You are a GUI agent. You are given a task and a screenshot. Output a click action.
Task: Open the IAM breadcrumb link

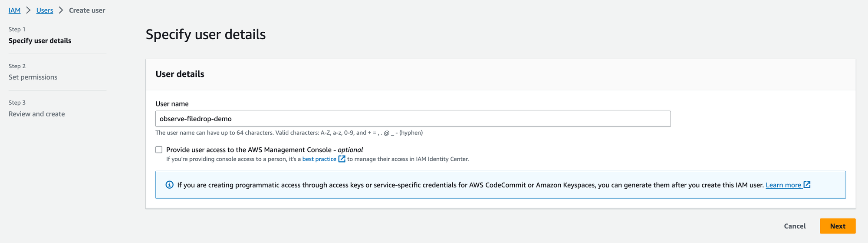tap(14, 10)
